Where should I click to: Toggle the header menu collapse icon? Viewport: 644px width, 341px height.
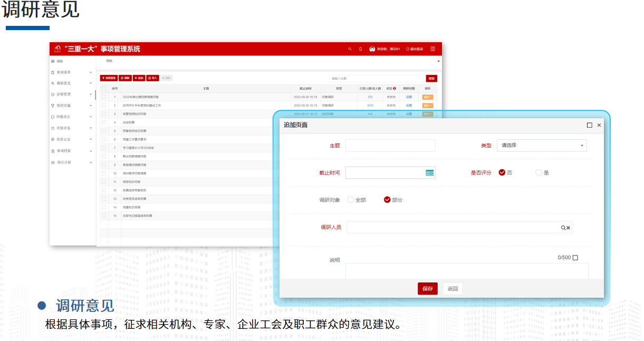[432, 49]
